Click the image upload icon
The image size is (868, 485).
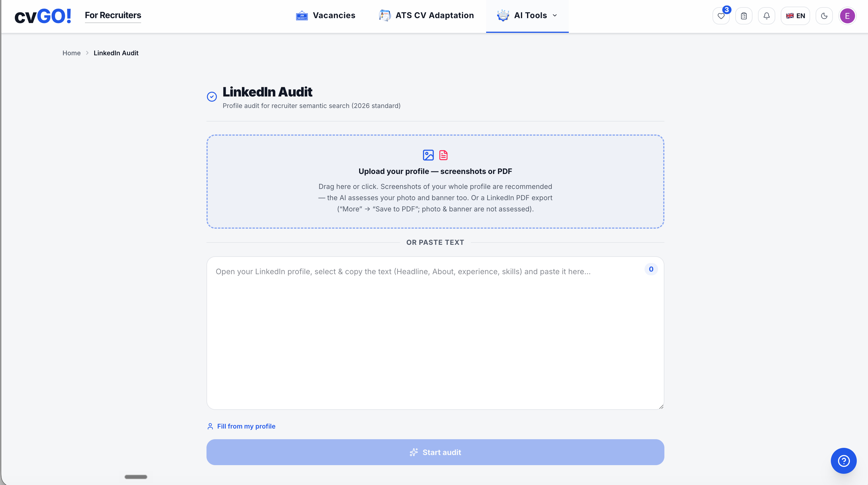tap(428, 155)
